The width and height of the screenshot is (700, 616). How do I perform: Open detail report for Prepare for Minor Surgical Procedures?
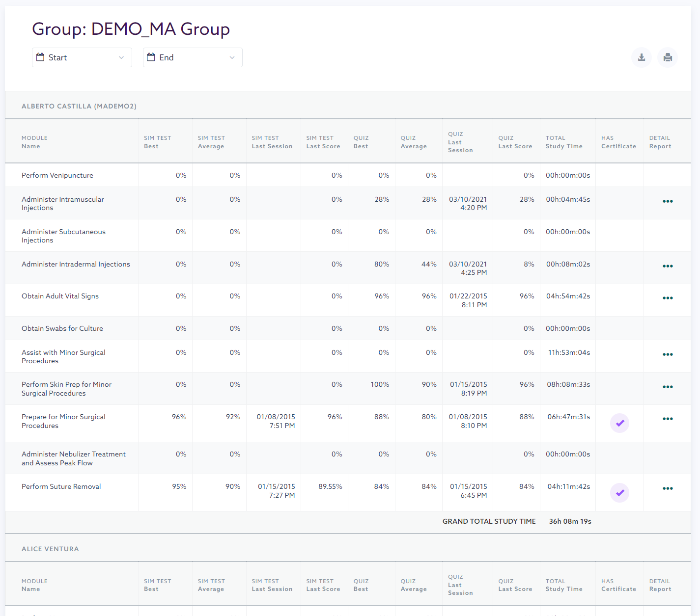[x=668, y=419]
